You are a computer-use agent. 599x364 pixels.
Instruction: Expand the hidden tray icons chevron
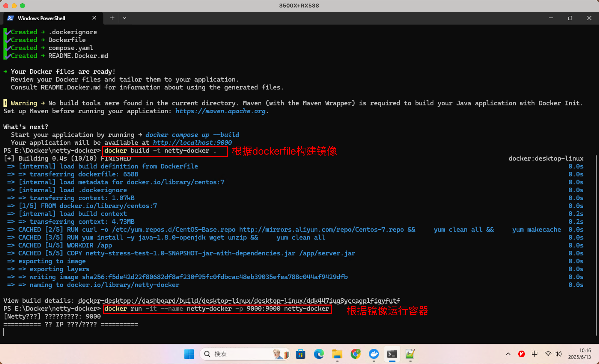click(508, 354)
